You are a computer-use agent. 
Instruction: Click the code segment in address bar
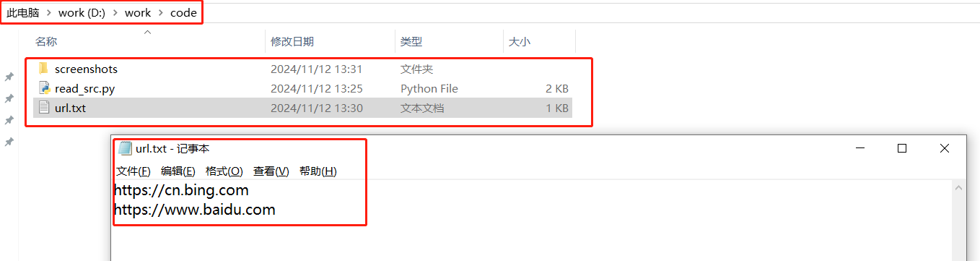tap(183, 13)
